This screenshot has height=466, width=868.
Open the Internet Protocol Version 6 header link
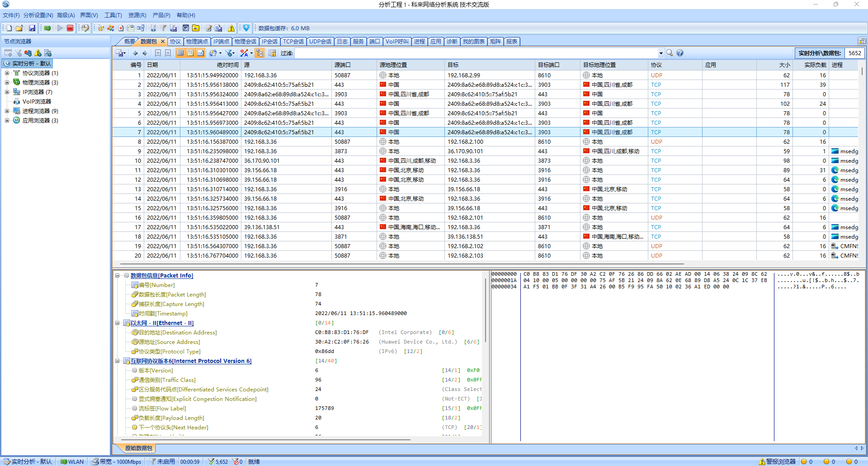click(x=191, y=361)
